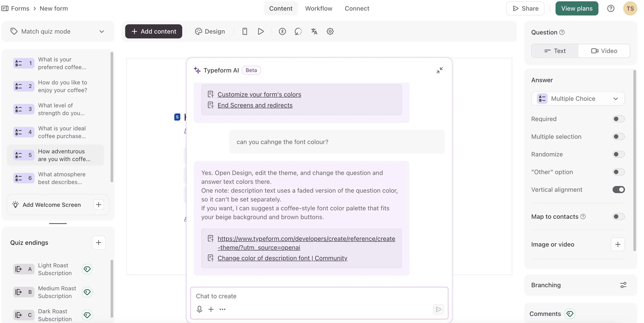Click the View plans button

click(x=577, y=8)
